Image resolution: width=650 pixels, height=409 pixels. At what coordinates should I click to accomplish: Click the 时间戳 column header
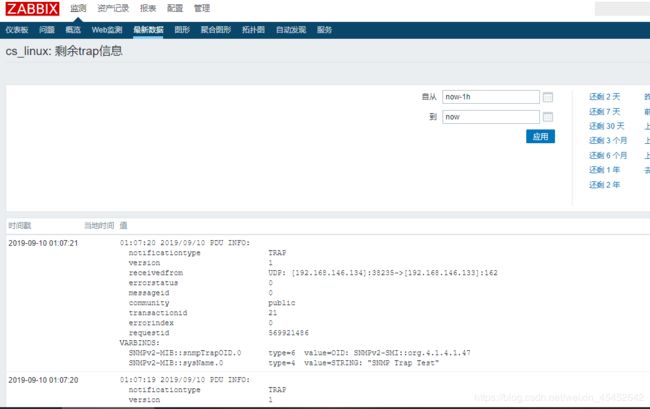tap(19, 225)
